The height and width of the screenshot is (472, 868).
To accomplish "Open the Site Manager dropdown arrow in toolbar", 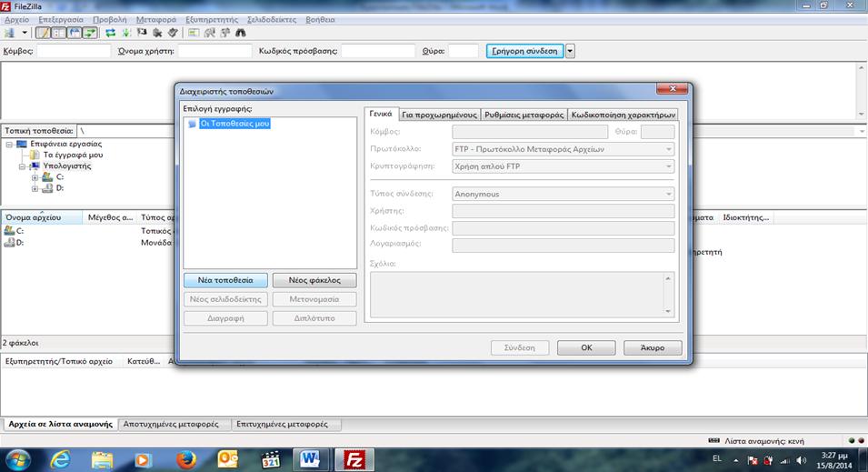I will coord(25,34).
